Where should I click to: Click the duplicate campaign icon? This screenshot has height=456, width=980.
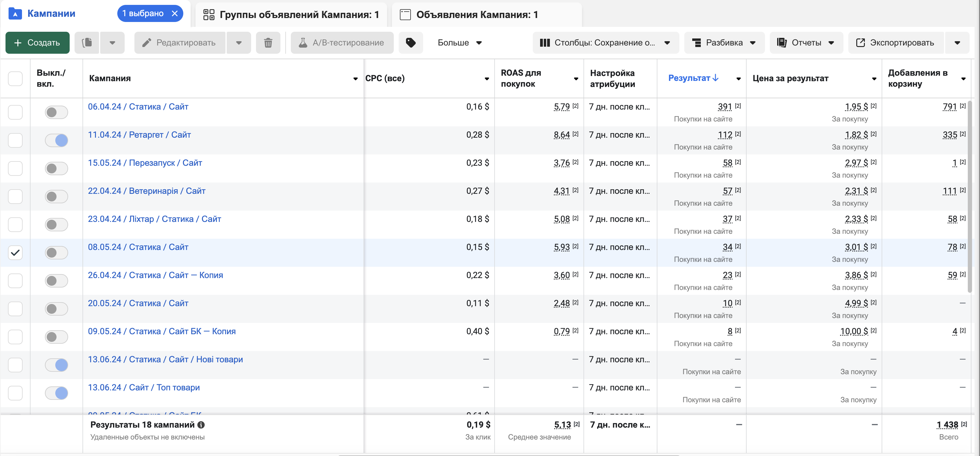point(87,42)
